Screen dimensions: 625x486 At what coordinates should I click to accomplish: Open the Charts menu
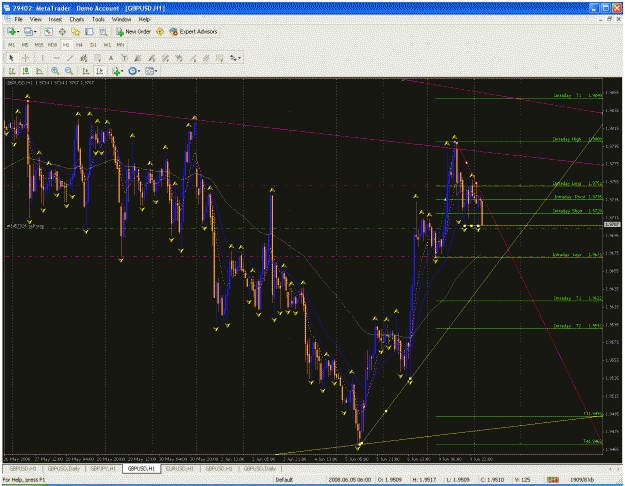point(77,19)
